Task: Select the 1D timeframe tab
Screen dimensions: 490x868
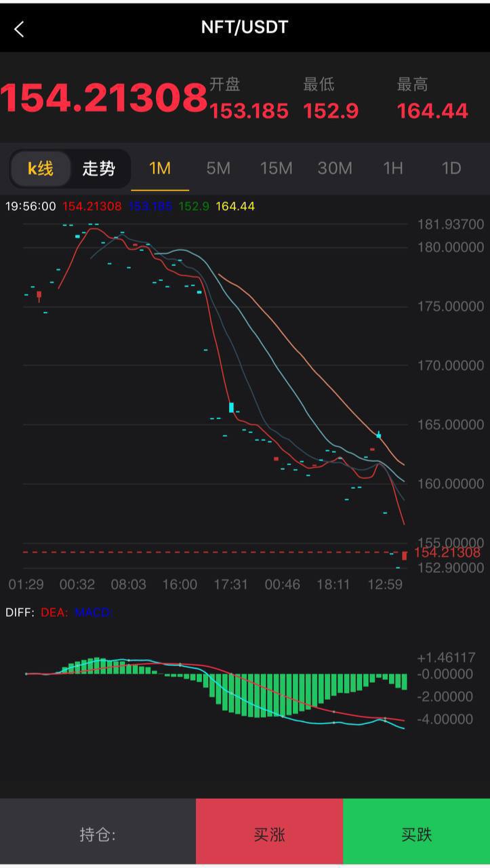Action: [451, 168]
